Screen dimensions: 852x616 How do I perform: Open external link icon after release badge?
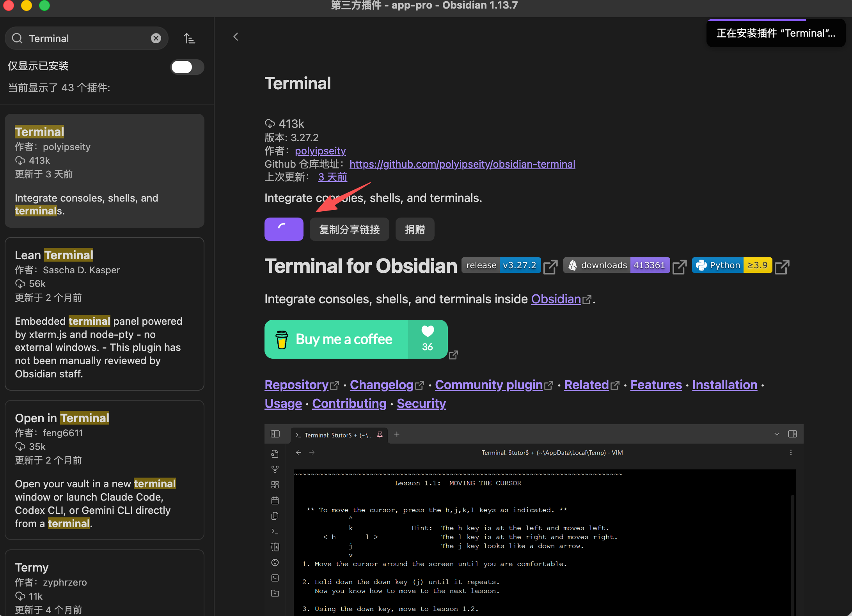[x=550, y=267]
